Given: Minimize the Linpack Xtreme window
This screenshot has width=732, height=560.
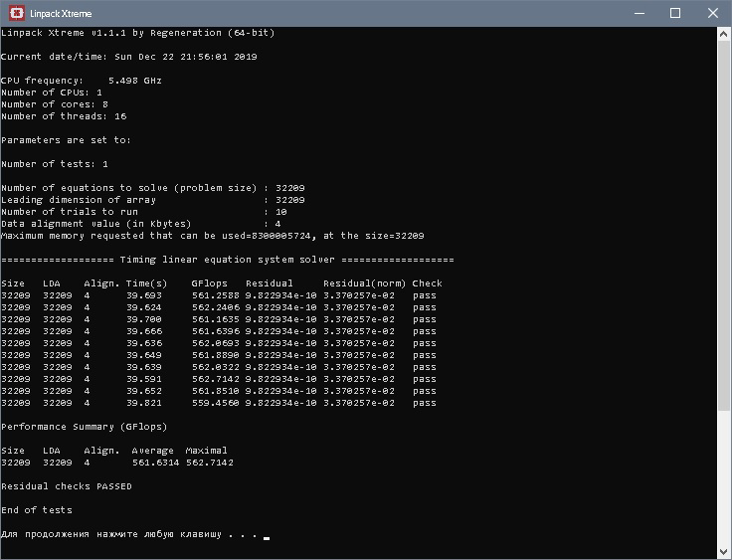Looking at the screenshot, I should [x=640, y=13].
